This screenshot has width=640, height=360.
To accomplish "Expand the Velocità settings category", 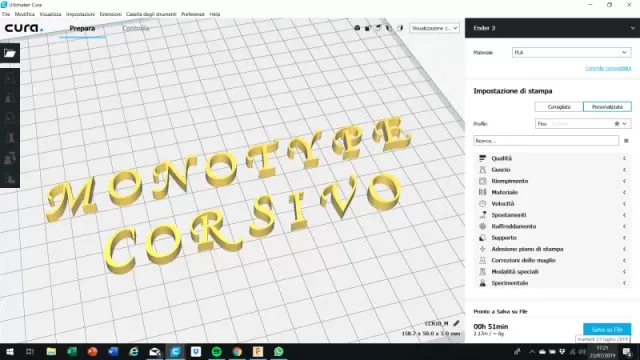I will 552,204.
